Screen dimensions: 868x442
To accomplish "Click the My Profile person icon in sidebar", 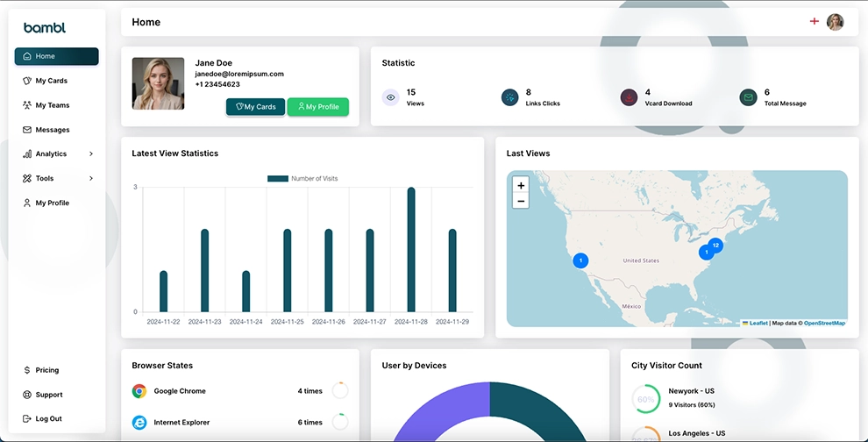I will point(26,203).
